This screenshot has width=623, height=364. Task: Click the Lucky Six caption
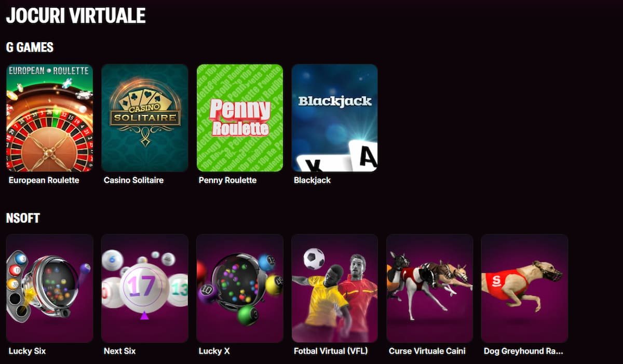[27, 351]
